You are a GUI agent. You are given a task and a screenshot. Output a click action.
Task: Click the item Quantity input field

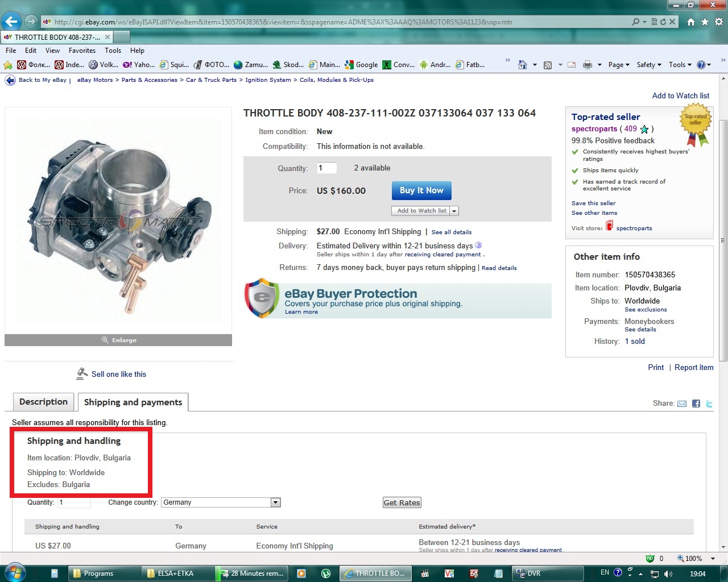326,168
